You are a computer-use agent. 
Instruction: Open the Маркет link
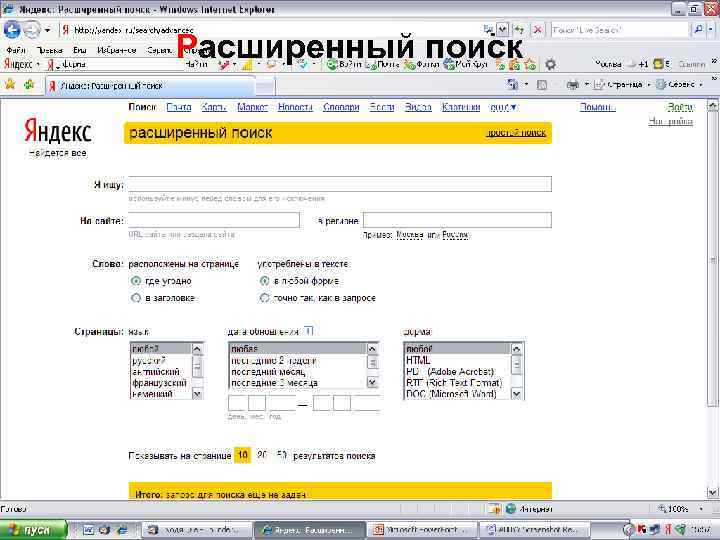point(252,107)
